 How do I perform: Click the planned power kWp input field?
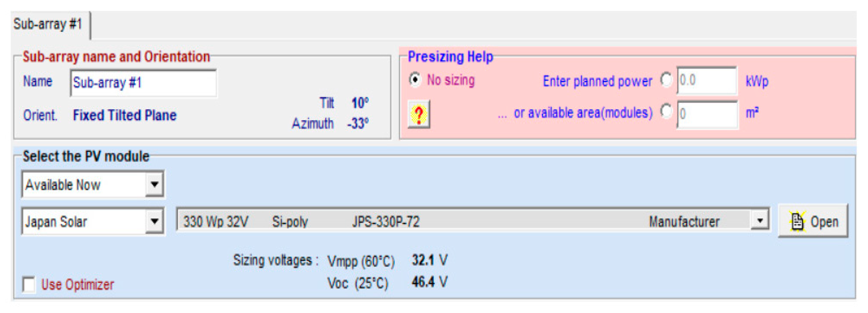coord(707,81)
